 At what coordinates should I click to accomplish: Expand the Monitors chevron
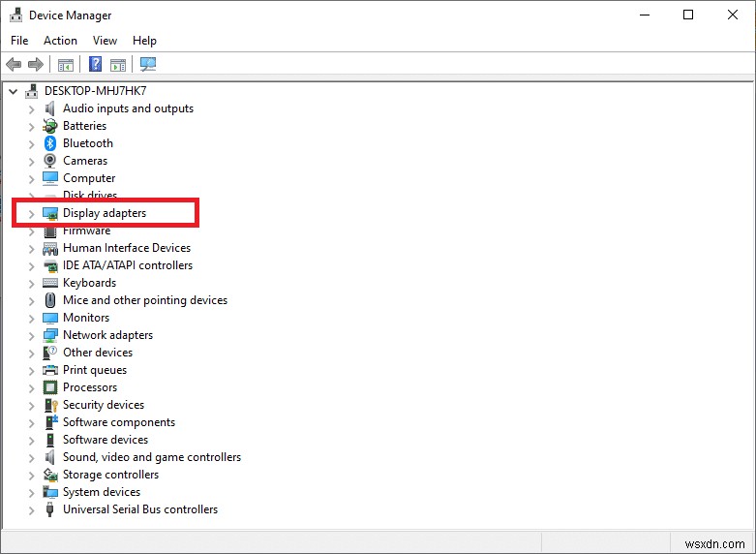click(x=31, y=319)
